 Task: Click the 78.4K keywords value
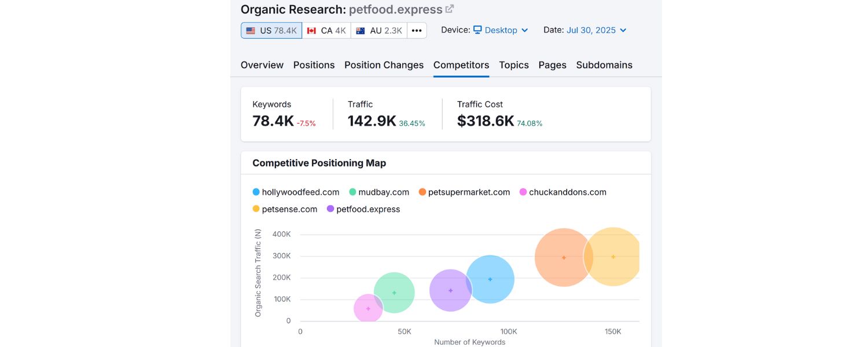pyautogui.click(x=273, y=121)
